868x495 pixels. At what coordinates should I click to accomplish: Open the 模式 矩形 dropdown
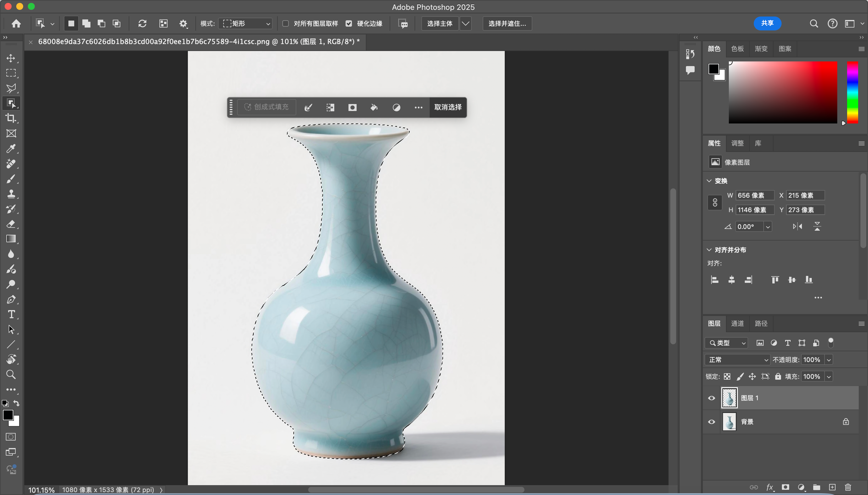tap(246, 23)
